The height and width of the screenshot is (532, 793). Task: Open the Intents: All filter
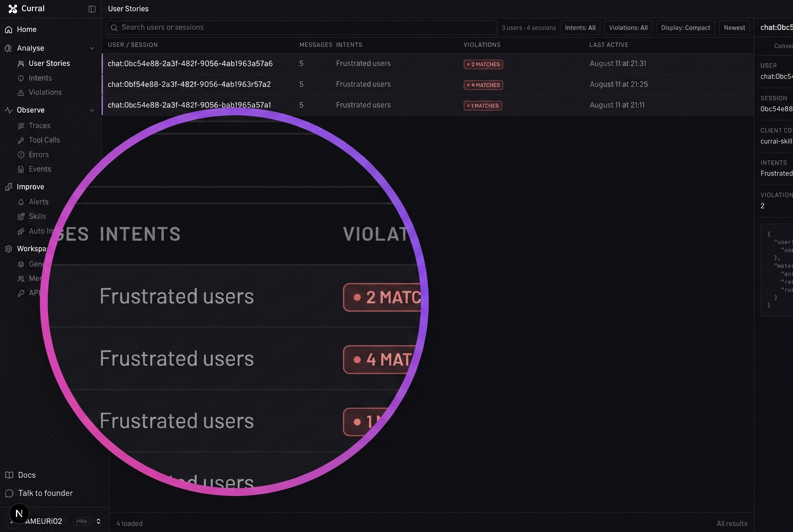[x=580, y=28]
